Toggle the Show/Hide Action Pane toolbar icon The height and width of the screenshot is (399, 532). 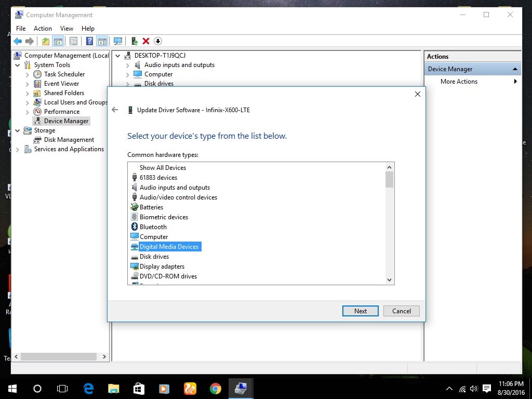[x=102, y=42]
